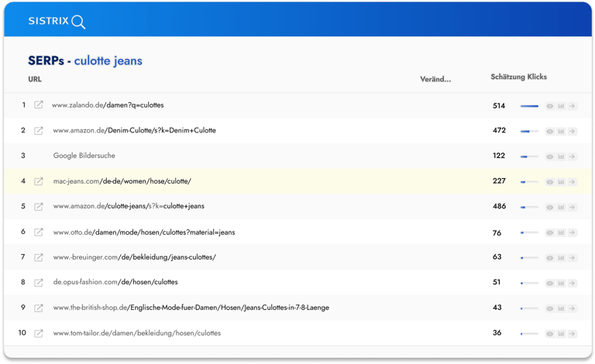595x364 pixels.
Task: Click click estimate value 486
Action: (499, 206)
